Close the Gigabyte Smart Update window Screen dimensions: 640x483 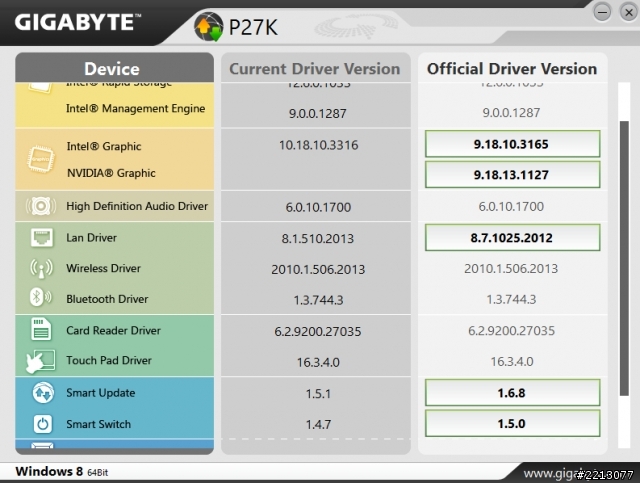click(625, 11)
